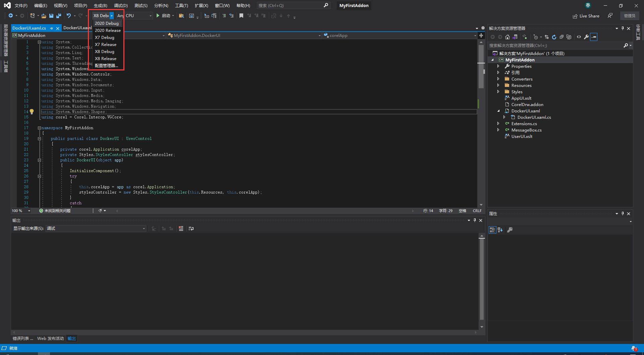Click the lightbulb quick action on line 14
644x355 pixels.
coord(32,112)
